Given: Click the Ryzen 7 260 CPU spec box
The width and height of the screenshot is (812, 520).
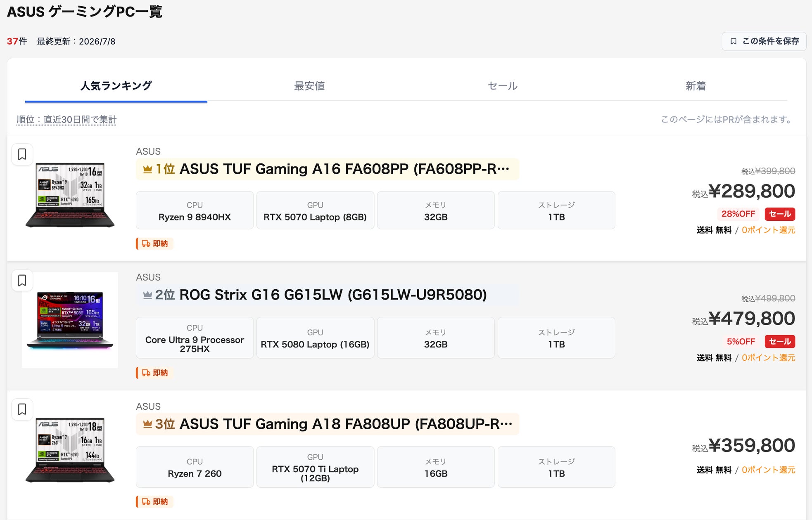Looking at the screenshot, I should pos(195,467).
